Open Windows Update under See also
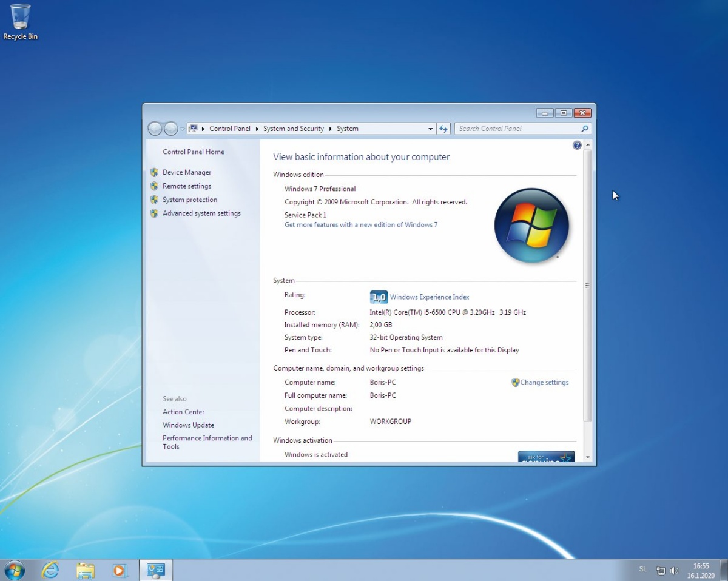The image size is (728, 581). tap(188, 425)
